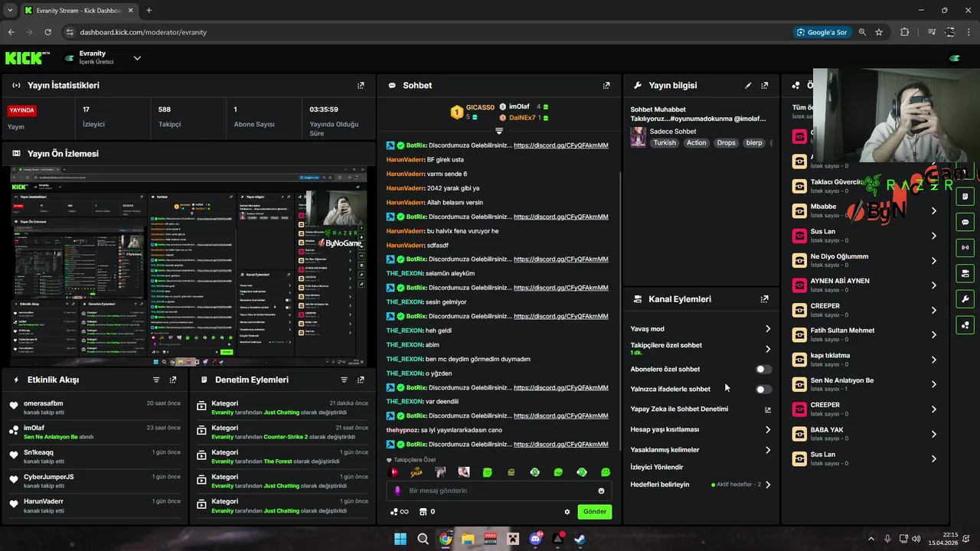The image size is (980, 551).
Task: Open Steam from the taskbar
Action: click(x=580, y=539)
